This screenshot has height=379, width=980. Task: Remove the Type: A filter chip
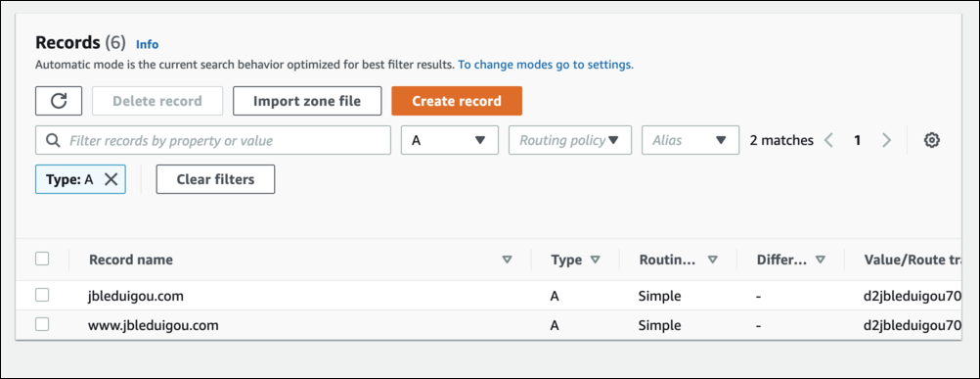pyautogui.click(x=111, y=179)
